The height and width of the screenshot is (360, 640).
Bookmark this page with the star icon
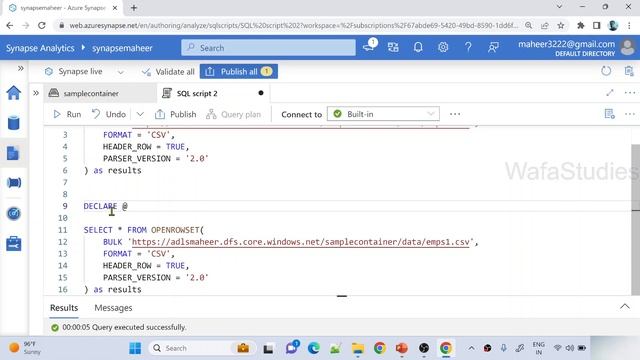pyautogui.click(x=561, y=25)
